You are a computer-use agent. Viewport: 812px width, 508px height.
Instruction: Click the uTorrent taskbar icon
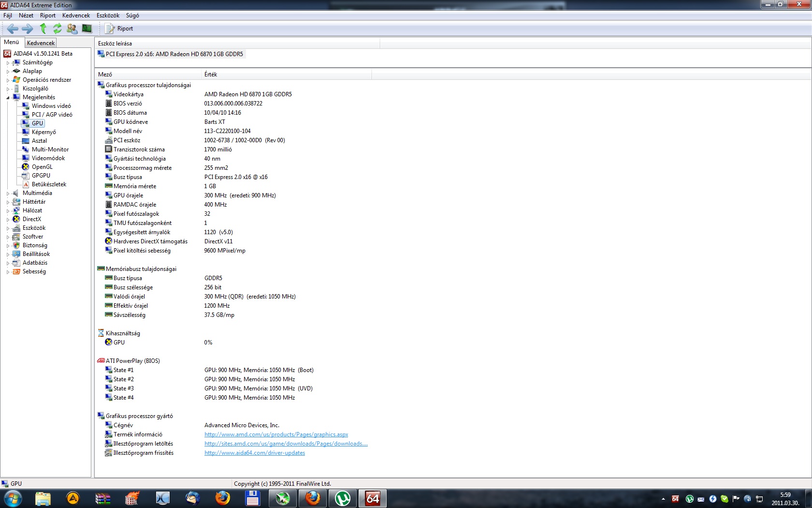tap(343, 498)
